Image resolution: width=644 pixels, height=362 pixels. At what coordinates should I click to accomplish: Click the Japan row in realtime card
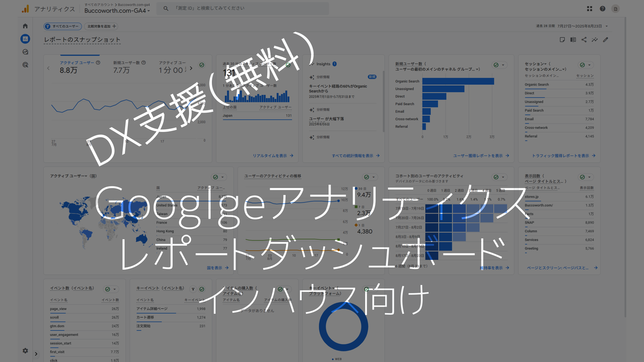(x=257, y=116)
